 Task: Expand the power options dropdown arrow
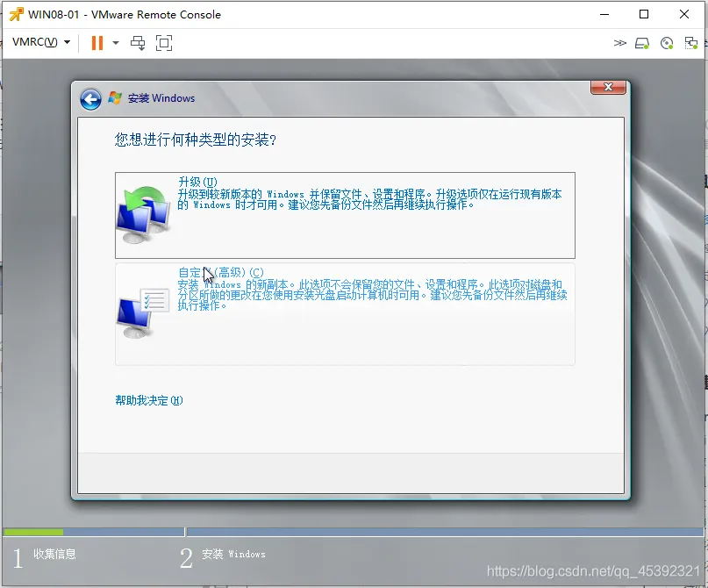[x=116, y=43]
